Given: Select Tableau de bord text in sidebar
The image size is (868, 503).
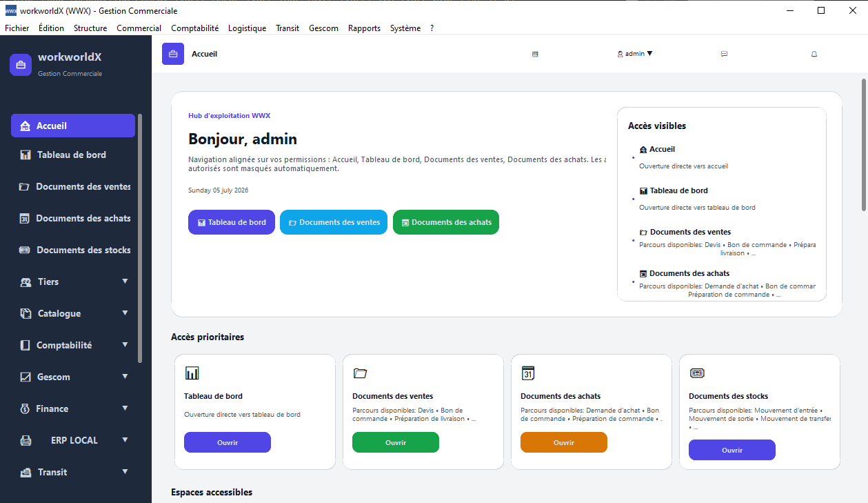Looking at the screenshot, I should point(72,155).
